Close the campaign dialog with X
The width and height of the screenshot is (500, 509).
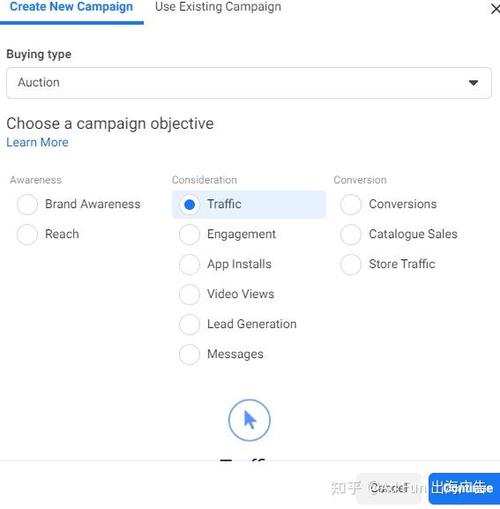point(496,9)
